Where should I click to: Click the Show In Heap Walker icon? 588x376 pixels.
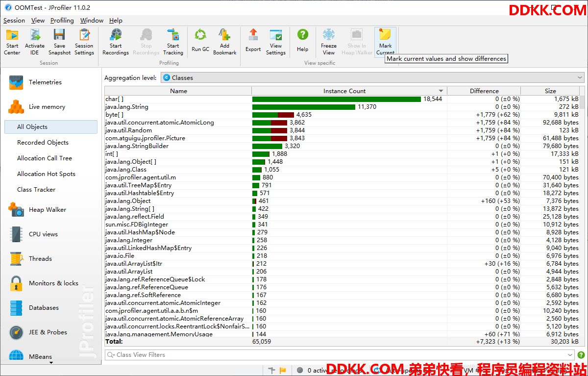(x=357, y=42)
